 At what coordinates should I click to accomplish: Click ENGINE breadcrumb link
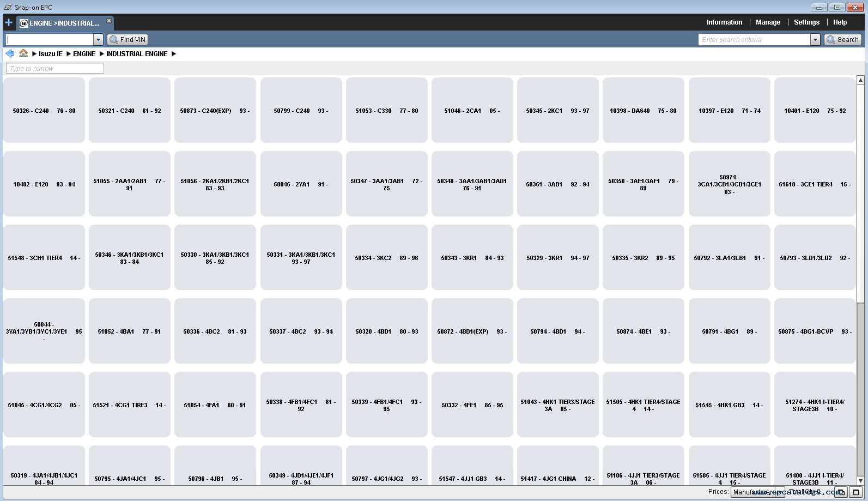point(84,53)
